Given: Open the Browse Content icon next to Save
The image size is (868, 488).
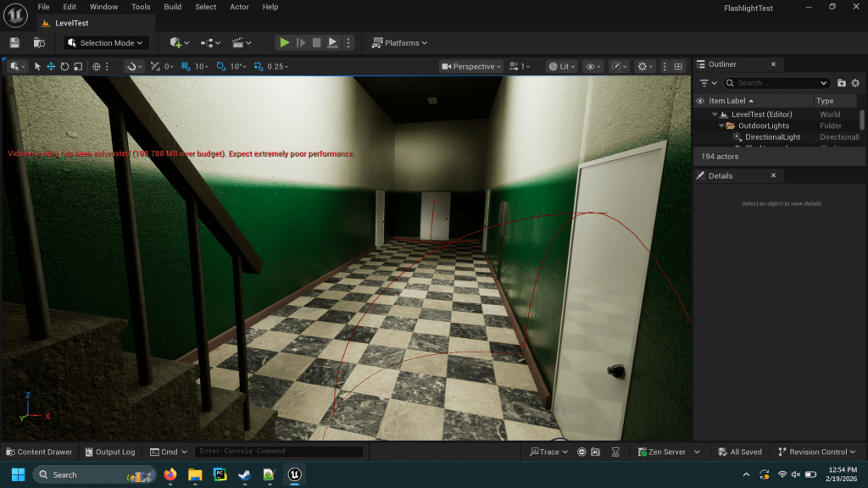Looking at the screenshot, I should click(x=39, y=42).
